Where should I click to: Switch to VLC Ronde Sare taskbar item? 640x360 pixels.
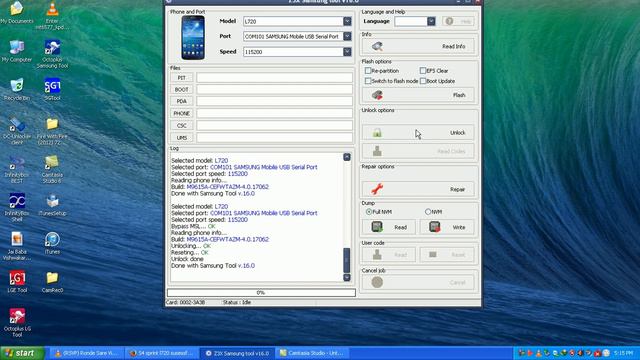click(87, 353)
